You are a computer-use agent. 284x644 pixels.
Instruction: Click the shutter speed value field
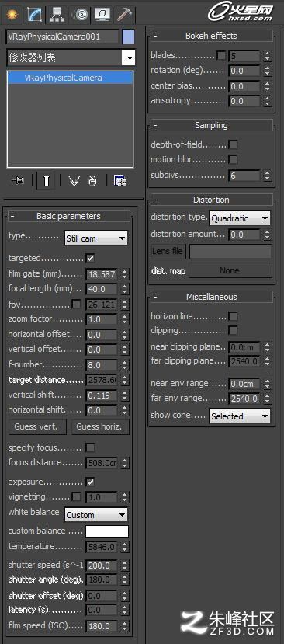click(x=102, y=566)
